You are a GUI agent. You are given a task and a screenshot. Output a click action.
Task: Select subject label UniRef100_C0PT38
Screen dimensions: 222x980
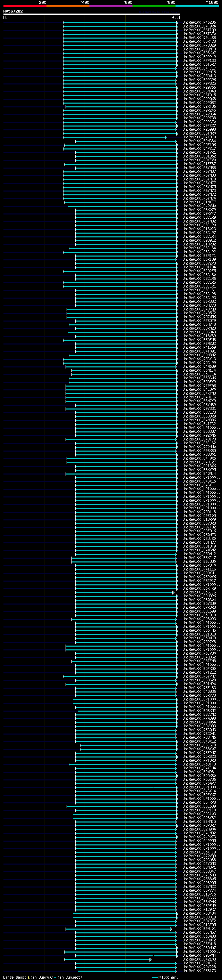click(199, 118)
